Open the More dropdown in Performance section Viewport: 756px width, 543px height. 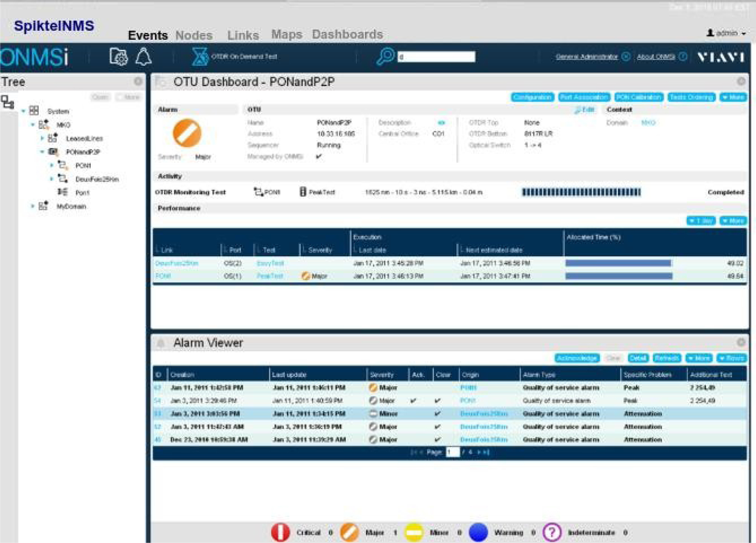coord(733,221)
